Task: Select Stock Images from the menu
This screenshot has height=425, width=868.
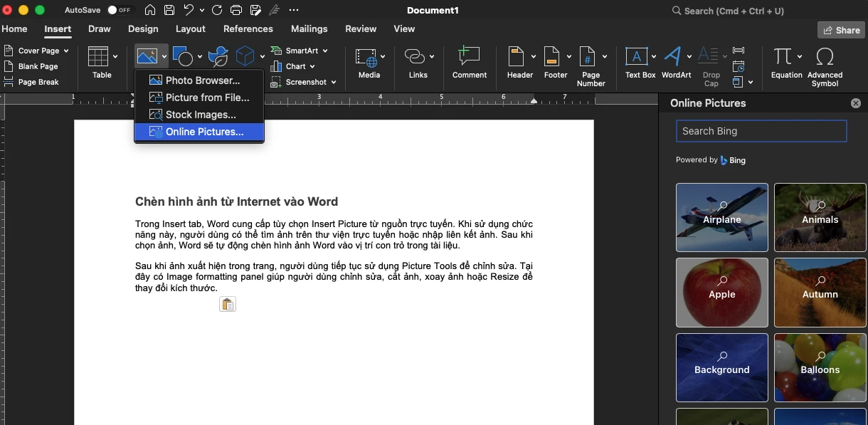Action: point(200,115)
